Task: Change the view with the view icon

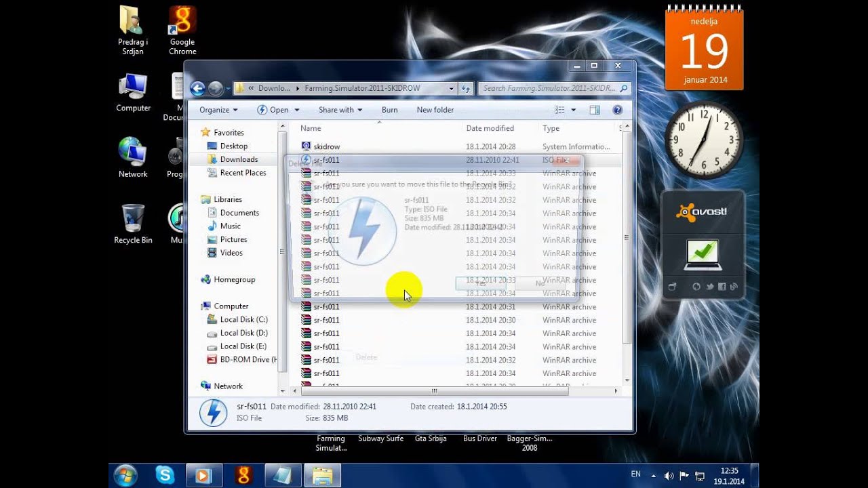Action: (x=559, y=110)
